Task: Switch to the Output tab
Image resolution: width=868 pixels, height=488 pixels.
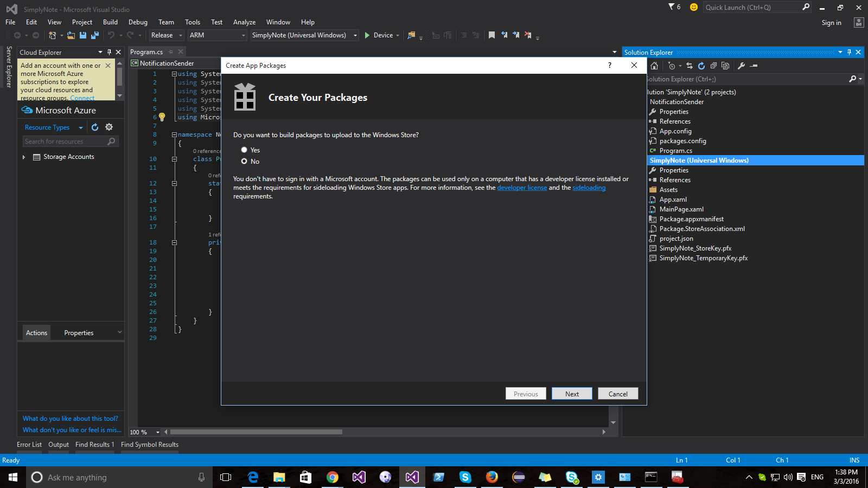Action: point(58,444)
